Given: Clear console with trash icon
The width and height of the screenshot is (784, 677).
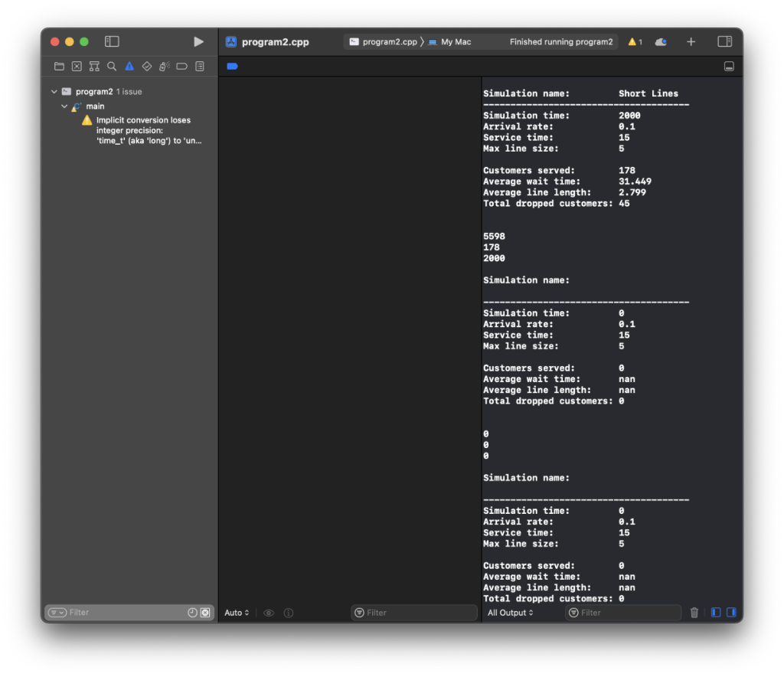Looking at the screenshot, I should coord(694,613).
